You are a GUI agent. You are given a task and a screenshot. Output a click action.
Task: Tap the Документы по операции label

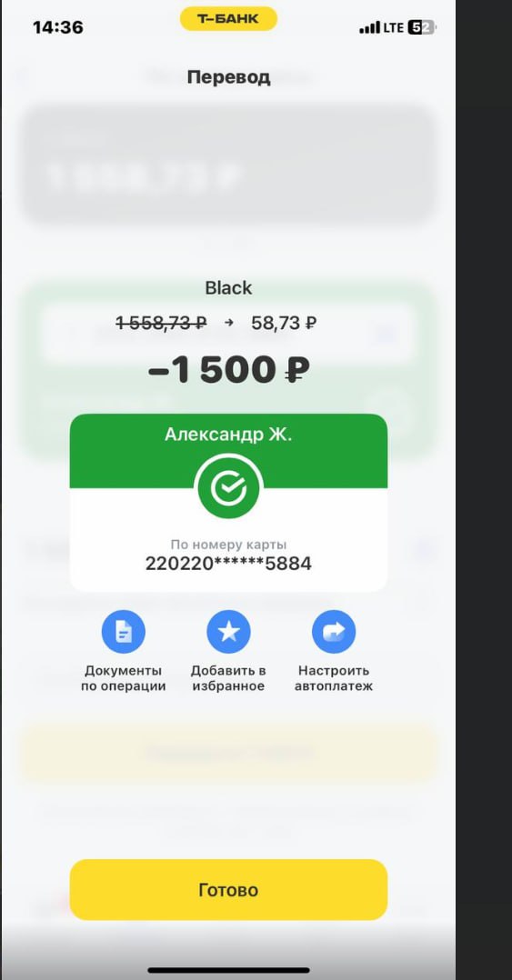pos(123,678)
